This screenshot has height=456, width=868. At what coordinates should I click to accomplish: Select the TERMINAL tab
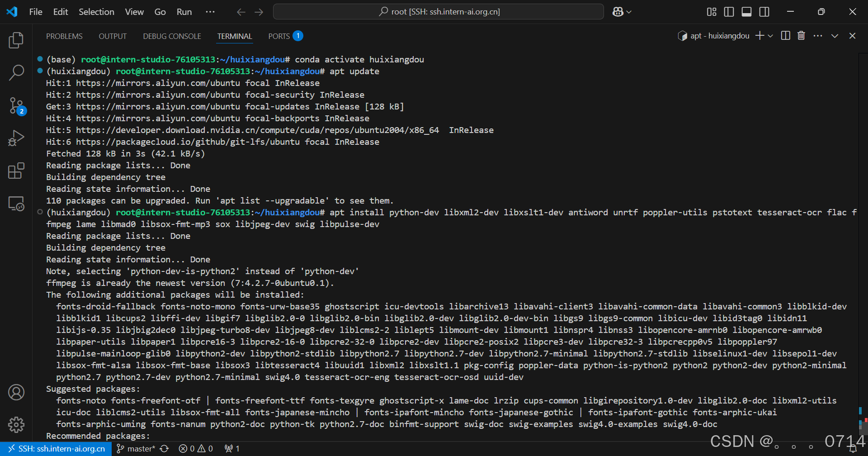pos(235,36)
